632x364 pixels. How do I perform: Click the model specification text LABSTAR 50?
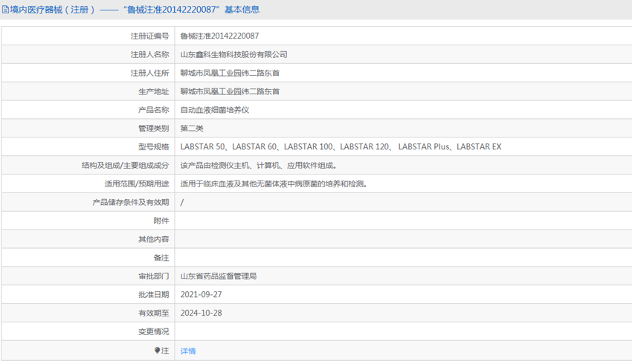[202, 147]
